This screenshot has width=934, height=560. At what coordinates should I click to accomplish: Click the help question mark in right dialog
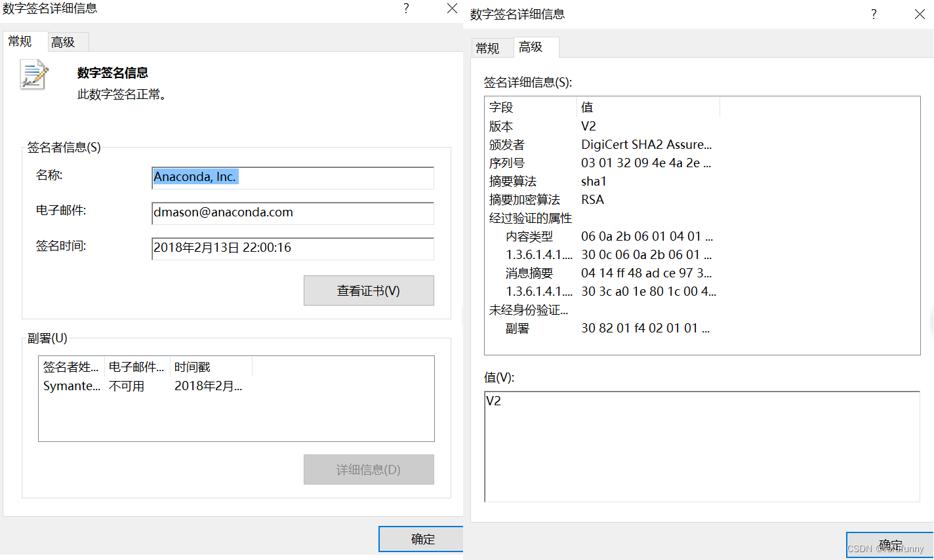(x=874, y=14)
